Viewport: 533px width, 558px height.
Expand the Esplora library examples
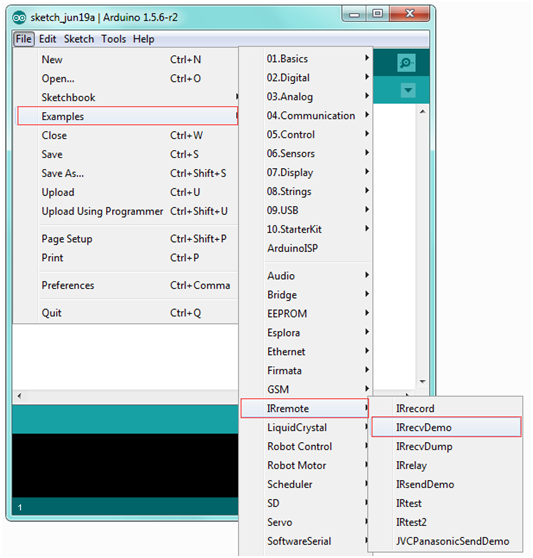point(306,332)
